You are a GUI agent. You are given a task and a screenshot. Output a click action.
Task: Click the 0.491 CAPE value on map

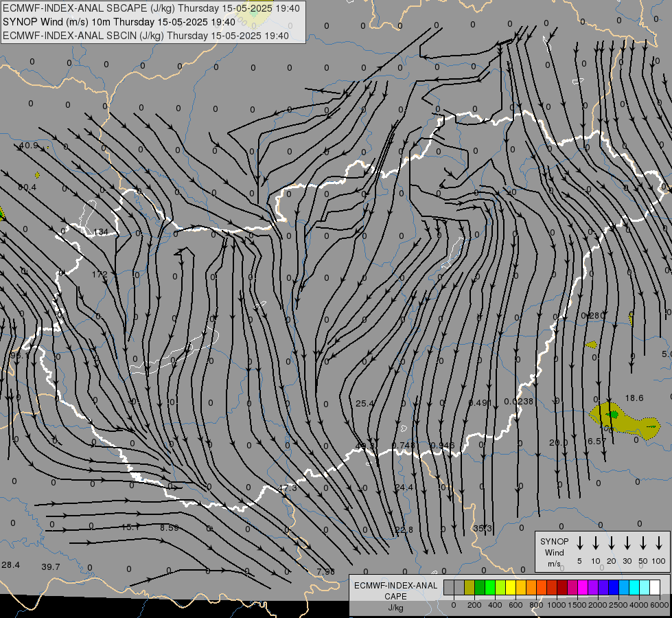click(x=480, y=402)
